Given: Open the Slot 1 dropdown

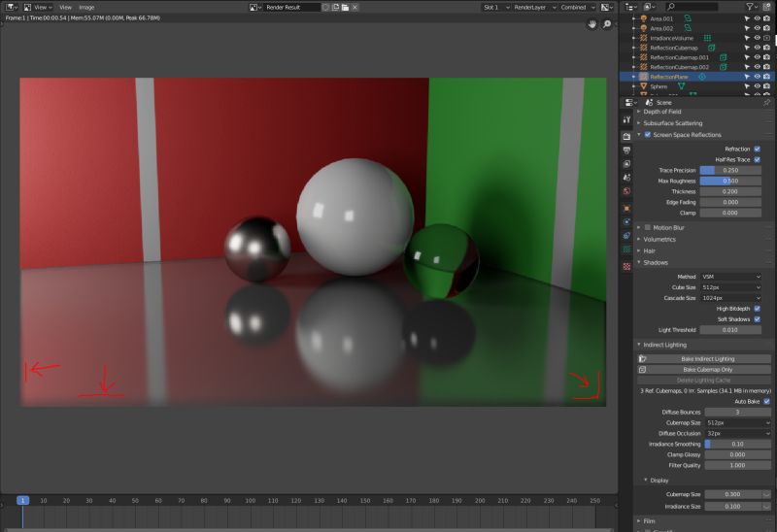Looking at the screenshot, I should point(496,7).
